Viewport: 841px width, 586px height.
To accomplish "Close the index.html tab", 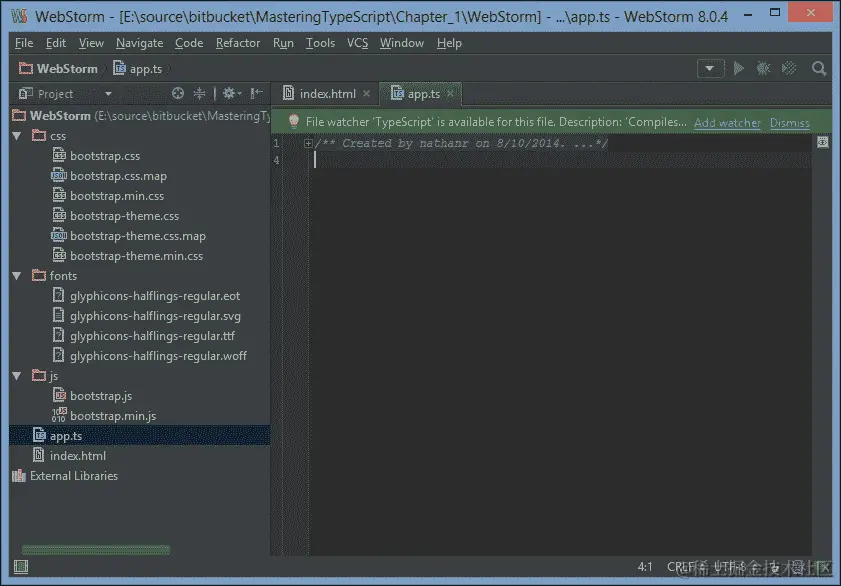I will (x=366, y=93).
